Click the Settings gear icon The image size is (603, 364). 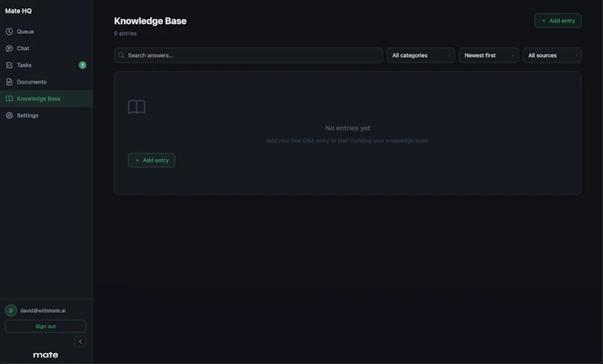pyautogui.click(x=9, y=115)
